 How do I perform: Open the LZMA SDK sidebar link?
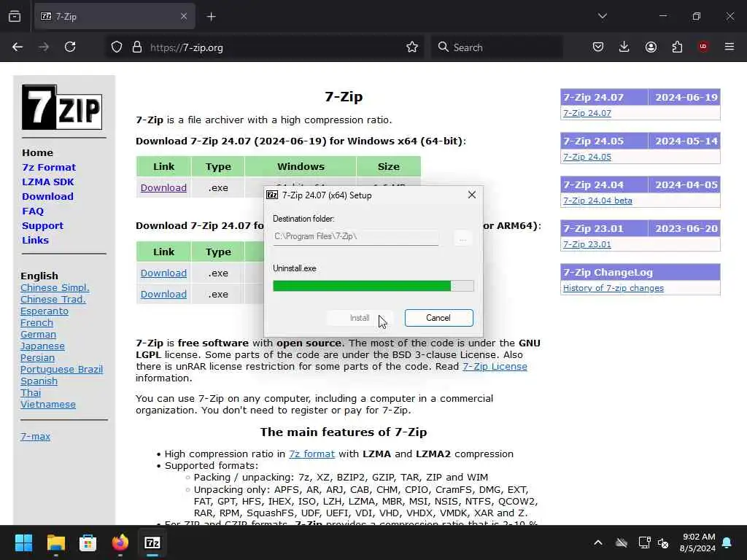click(48, 182)
